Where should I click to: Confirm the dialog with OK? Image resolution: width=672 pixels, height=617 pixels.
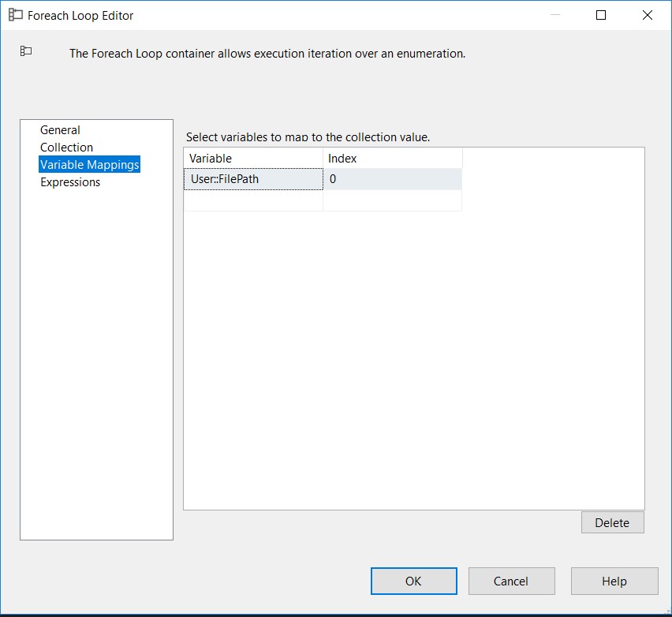413,581
